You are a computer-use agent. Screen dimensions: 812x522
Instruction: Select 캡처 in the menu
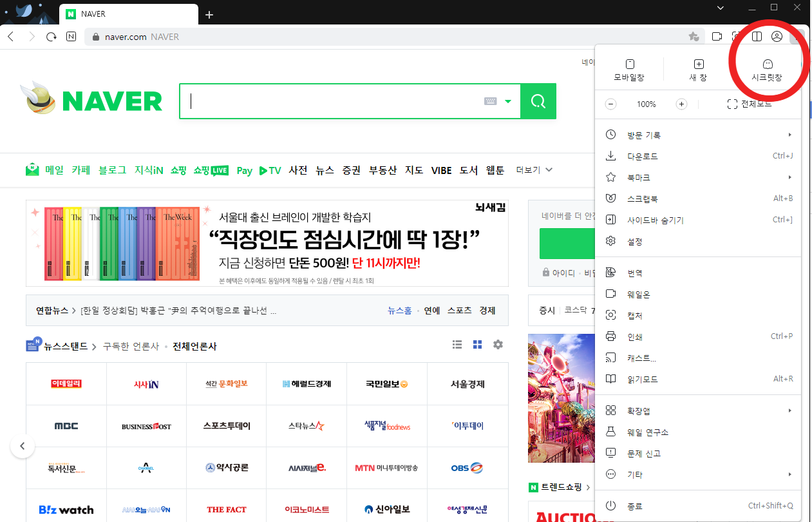[x=699, y=315]
